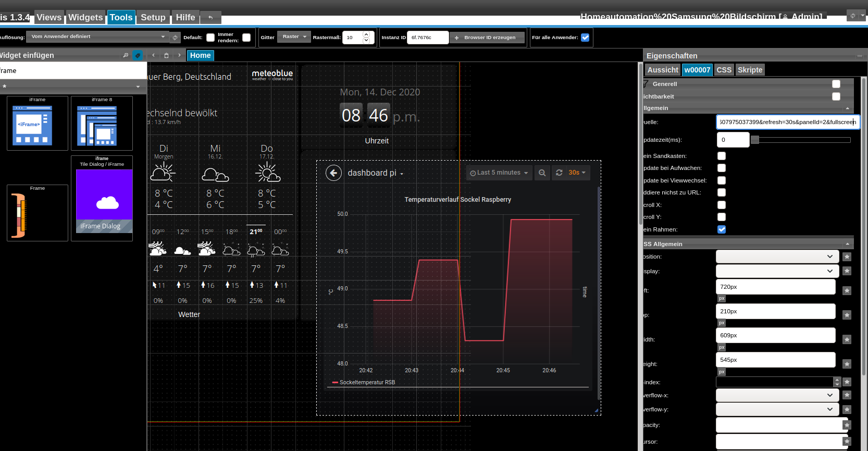Click the zoom out magnifier in Grafana panel
The width and height of the screenshot is (868, 451).
coord(542,173)
